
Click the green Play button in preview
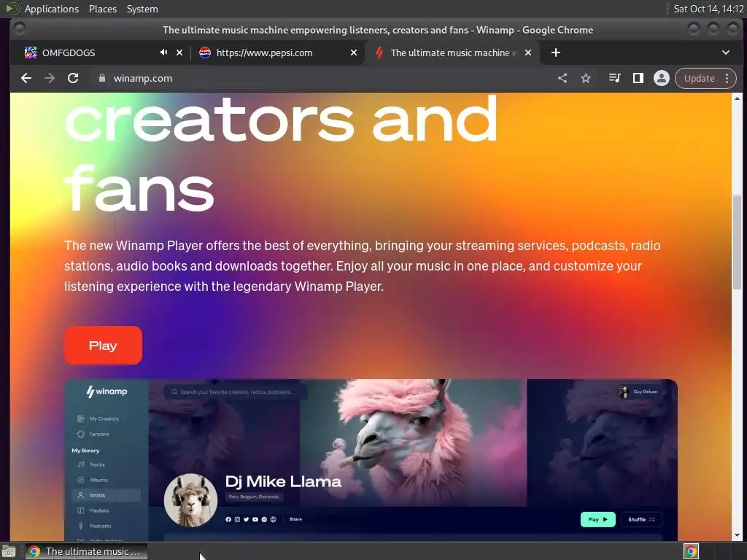point(598,519)
